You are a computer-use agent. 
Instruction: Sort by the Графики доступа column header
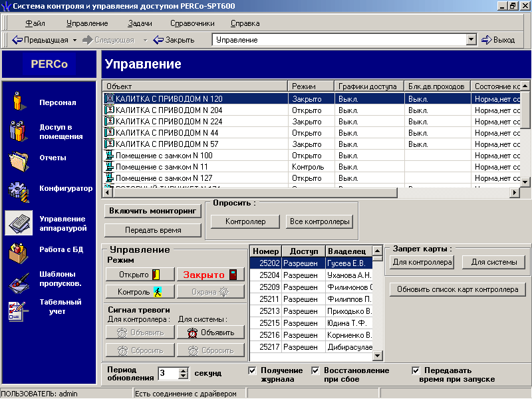click(x=369, y=86)
